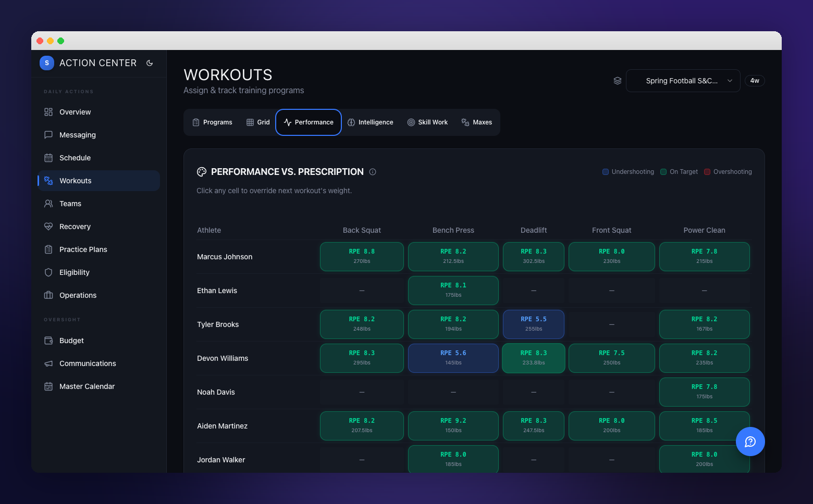Open the Budget page
The width and height of the screenshot is (813, 504).
point(98,341)
